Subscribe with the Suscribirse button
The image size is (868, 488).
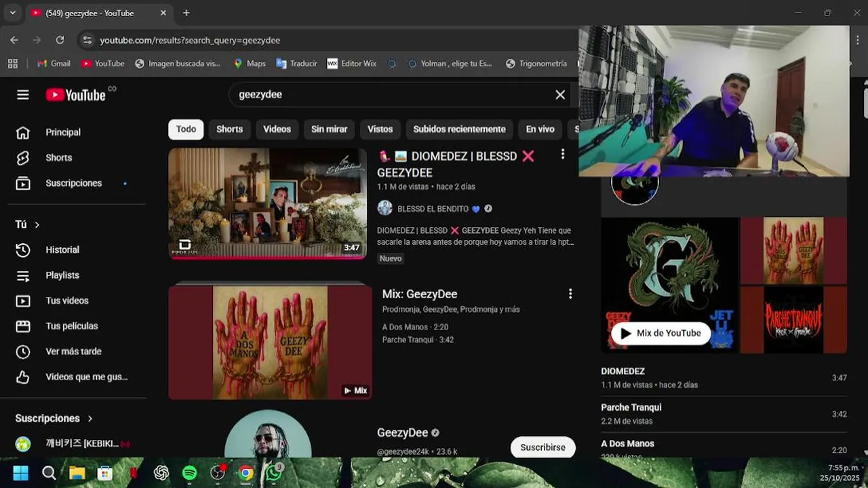pos(542,447)
